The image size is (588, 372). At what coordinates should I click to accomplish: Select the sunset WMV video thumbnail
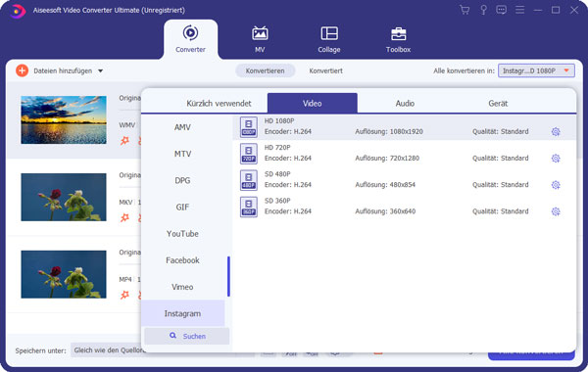pyautogui.click(x=64, y=119)
